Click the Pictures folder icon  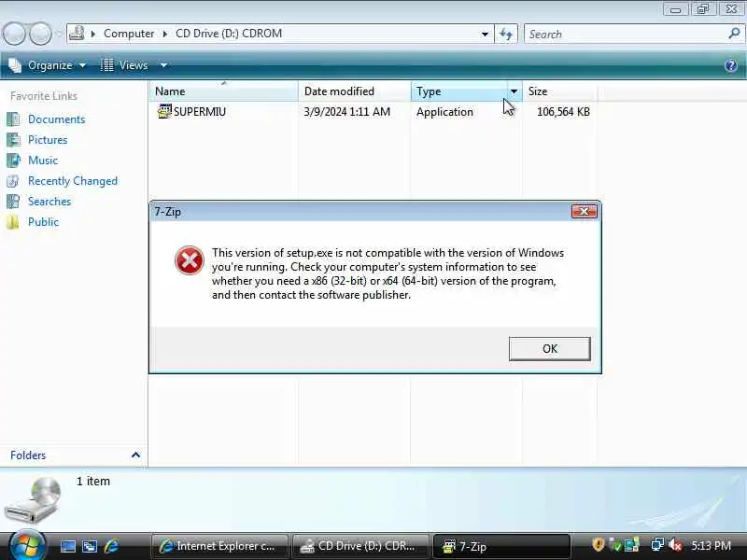[x=13, y=139]
